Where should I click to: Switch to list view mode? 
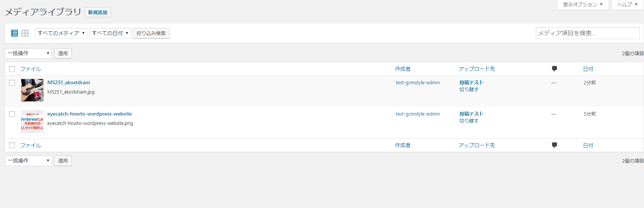[15, 33]
